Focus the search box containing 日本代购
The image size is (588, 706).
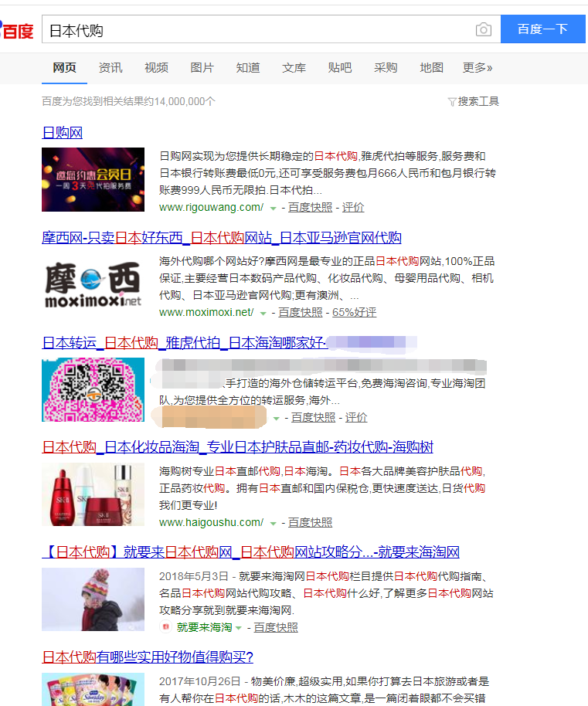[271, 29]
